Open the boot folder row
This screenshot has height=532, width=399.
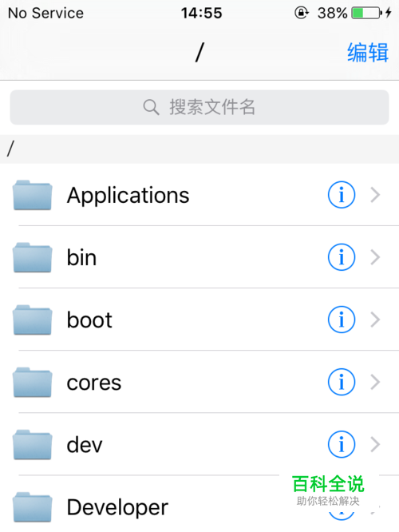[x=199, y=320]
